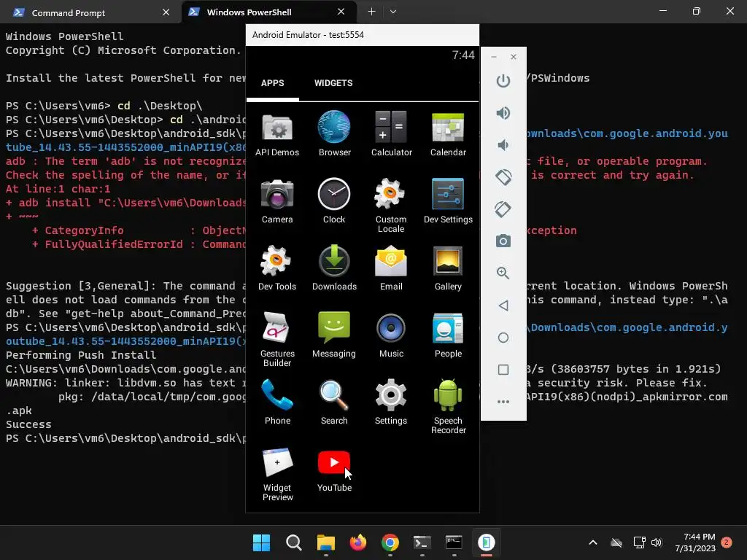
Task: Open the API Demos app
Action: coord(277,134)
